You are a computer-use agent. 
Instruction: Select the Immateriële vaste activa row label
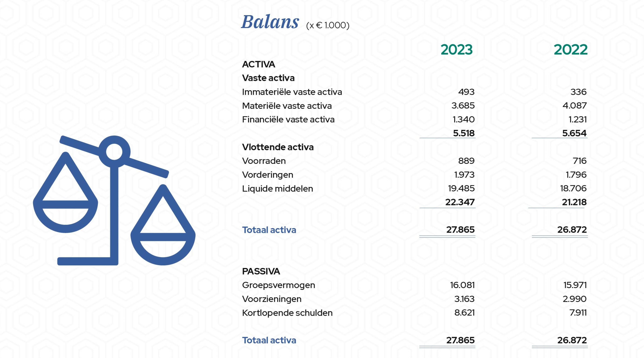tap(292, 92)
